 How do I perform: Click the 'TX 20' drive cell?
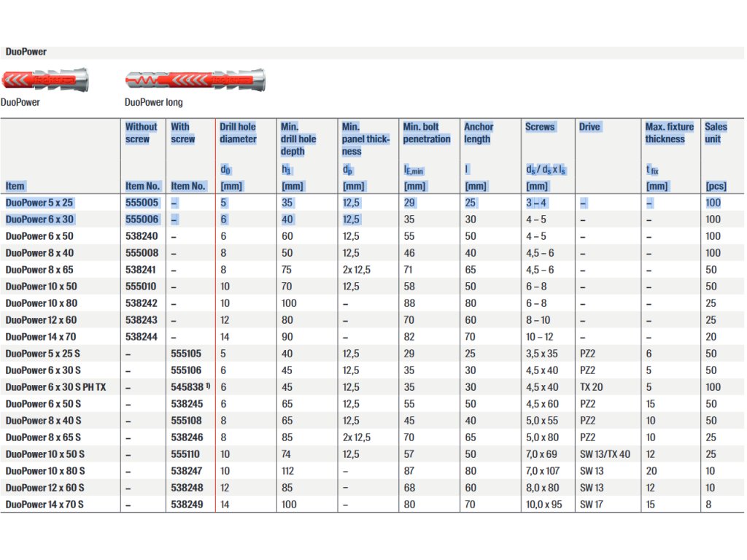point(591,387)
